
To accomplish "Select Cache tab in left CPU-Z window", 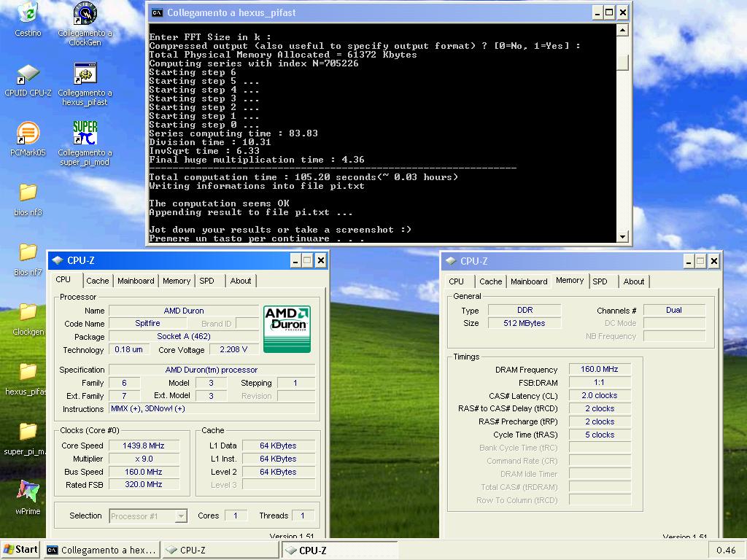I will (x=98, y=281).
